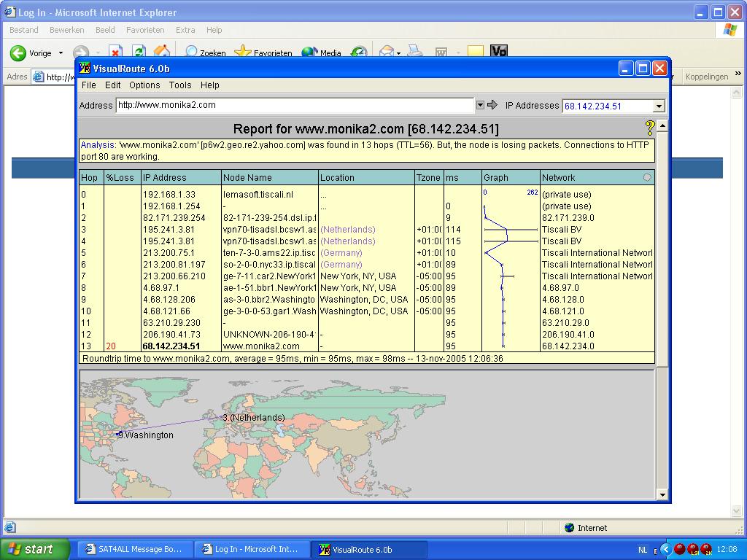Expand hidden tray icons with the blue arrow
The image size is (747, 560).
(x=665, y=550)
